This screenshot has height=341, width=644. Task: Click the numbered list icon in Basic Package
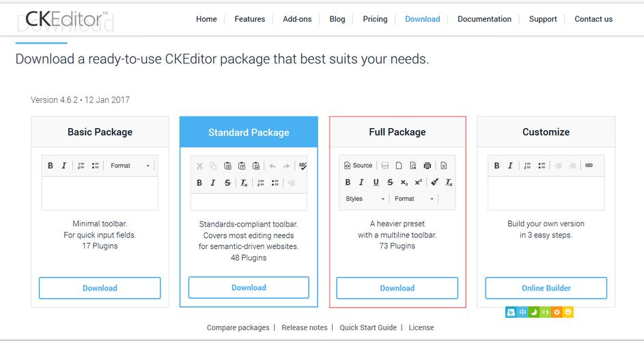tap(81, 166)
